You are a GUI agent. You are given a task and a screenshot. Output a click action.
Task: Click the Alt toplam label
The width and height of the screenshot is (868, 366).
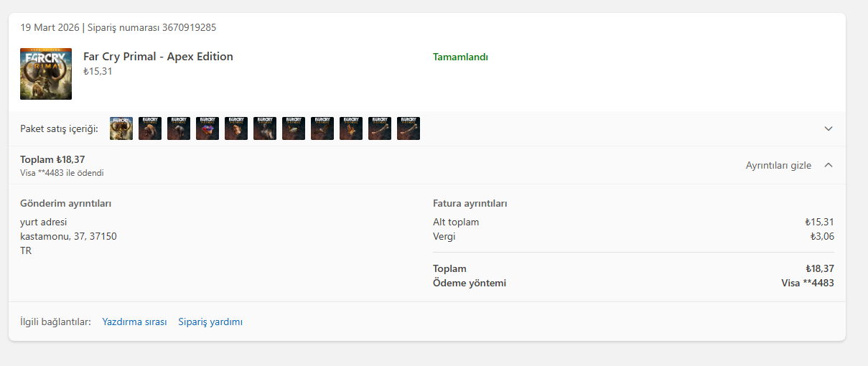456,222
